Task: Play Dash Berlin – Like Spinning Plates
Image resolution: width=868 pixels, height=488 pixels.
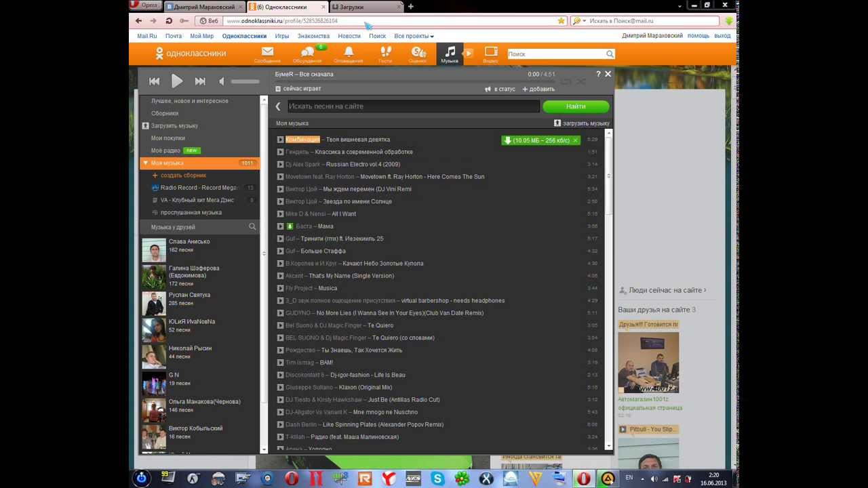Action: (280, 424)
